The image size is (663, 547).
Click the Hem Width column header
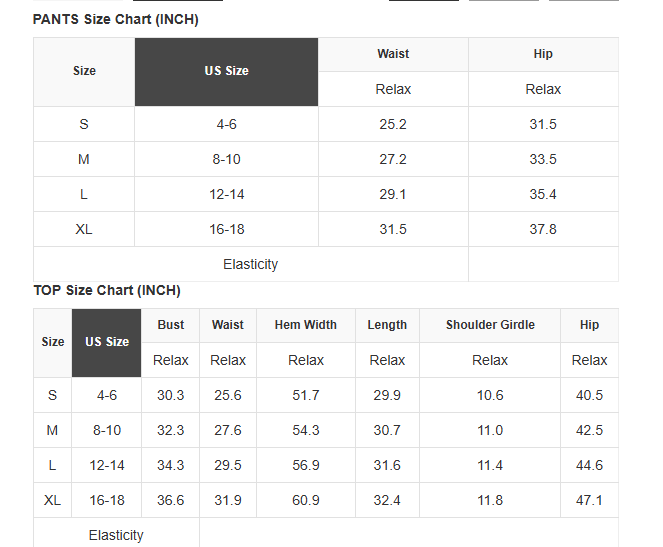point(306,325)
